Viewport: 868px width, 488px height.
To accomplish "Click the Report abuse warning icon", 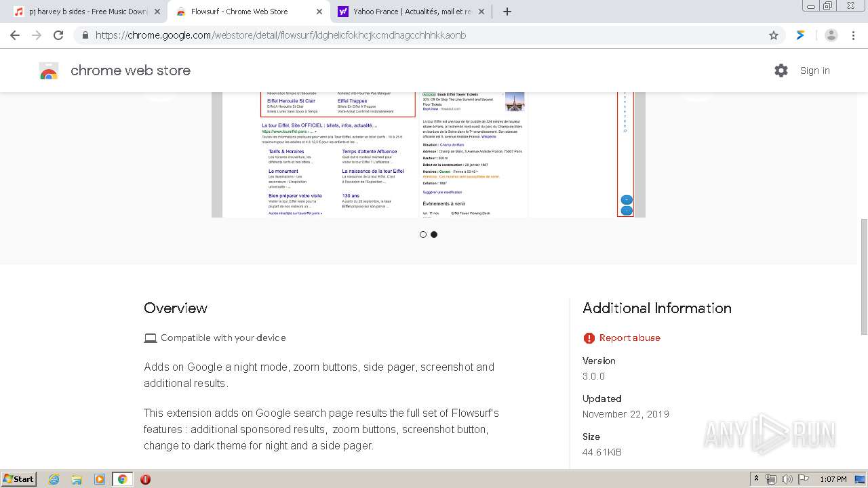I will (x=589, y=338).
